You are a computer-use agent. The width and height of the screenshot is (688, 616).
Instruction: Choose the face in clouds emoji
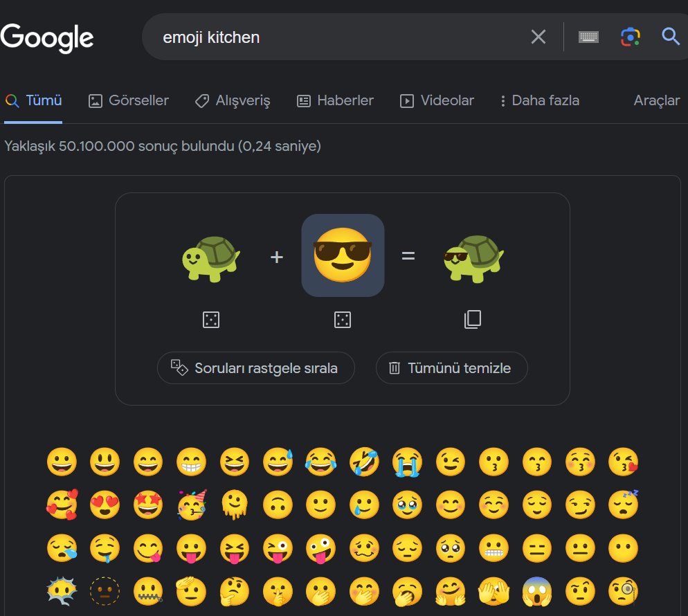coord(62,591)
